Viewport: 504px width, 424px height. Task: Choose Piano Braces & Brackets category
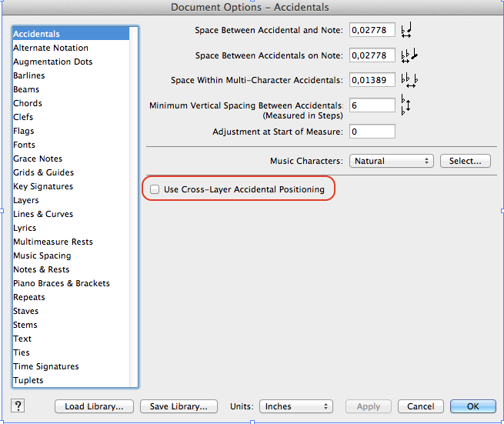tap(62, 283)
